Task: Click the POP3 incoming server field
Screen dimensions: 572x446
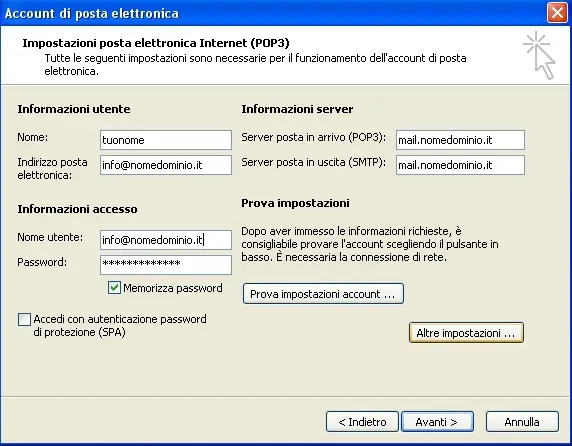Action: [460, 140]
